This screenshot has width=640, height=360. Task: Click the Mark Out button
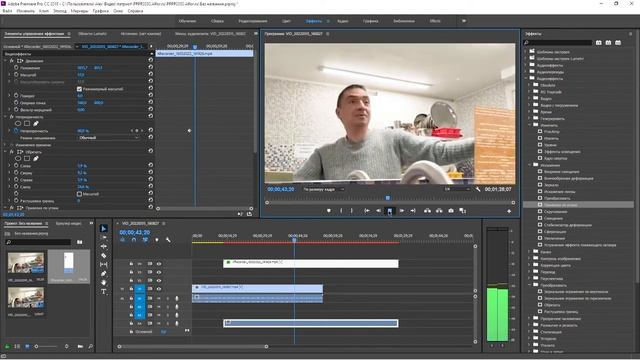[x=352, y=211]
